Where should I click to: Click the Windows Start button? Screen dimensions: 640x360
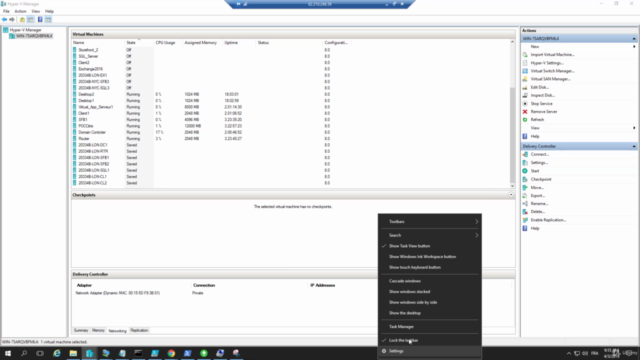click(8, 353)
